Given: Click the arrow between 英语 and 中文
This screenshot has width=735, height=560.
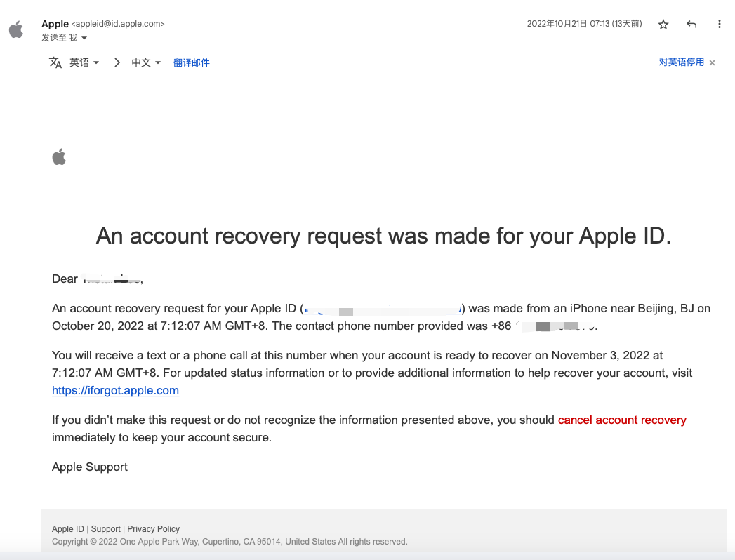Looking at the screenshot, I should point(117,62).
